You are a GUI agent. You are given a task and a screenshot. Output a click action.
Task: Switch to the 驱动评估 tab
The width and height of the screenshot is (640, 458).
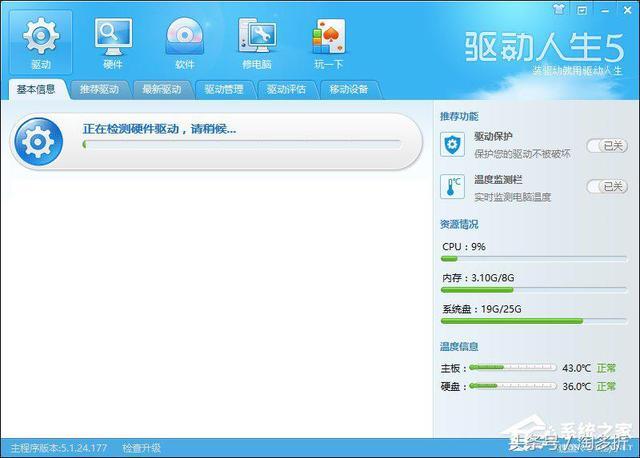tap(286, 89)
